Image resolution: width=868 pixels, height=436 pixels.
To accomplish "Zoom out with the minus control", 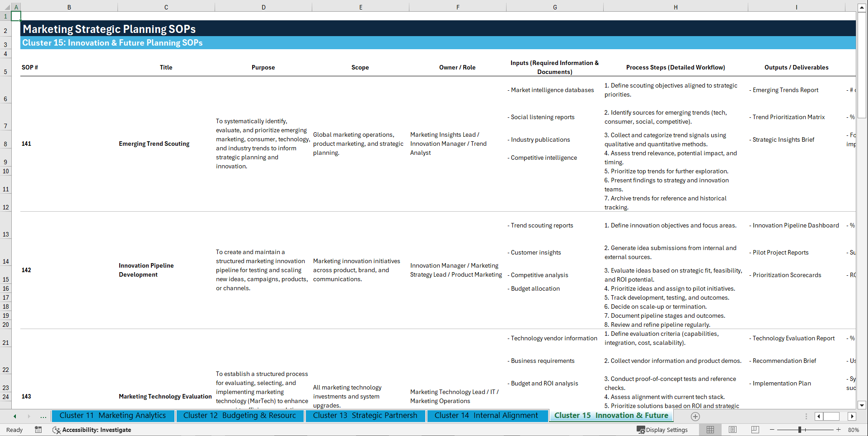I will [772, 430].
